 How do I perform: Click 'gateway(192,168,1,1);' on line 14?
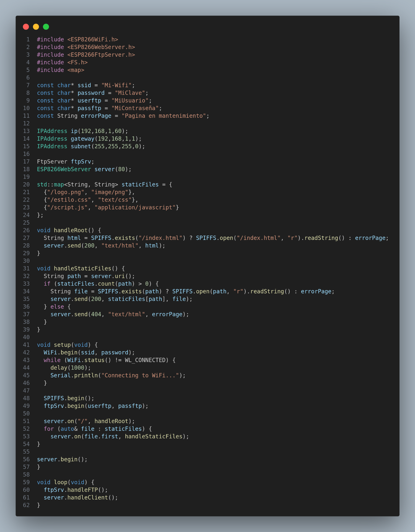click(x=106, y=139)
